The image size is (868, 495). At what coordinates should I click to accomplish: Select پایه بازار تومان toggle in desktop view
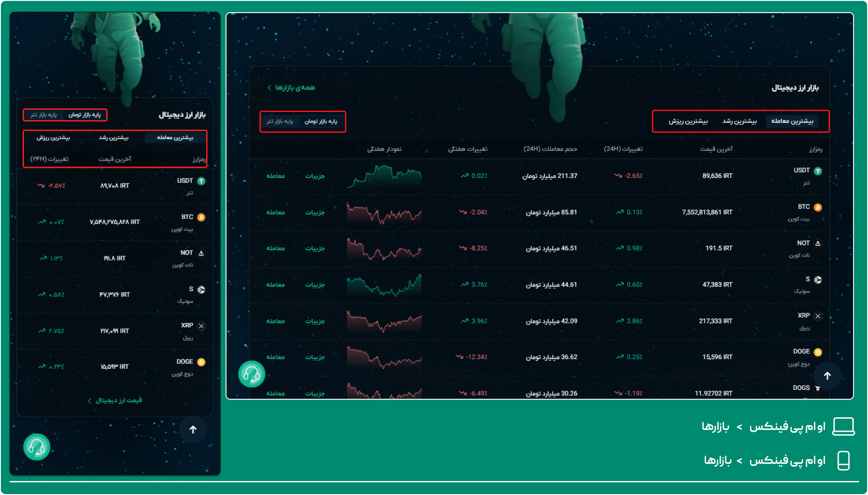click(321, 121)
